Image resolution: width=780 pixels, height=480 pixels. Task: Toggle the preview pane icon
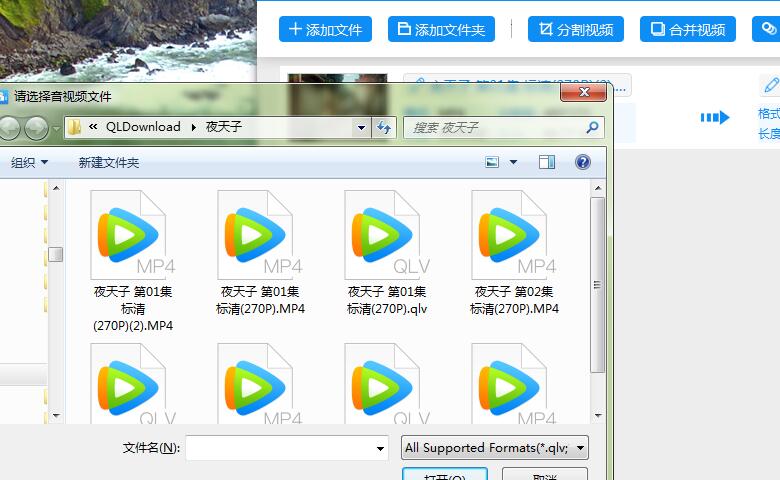547,162
